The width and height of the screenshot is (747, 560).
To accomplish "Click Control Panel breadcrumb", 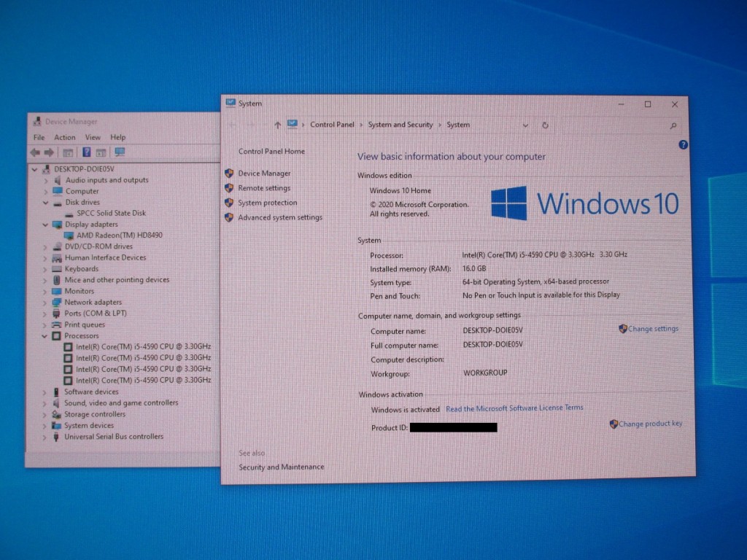I will [x=332, y=125].
